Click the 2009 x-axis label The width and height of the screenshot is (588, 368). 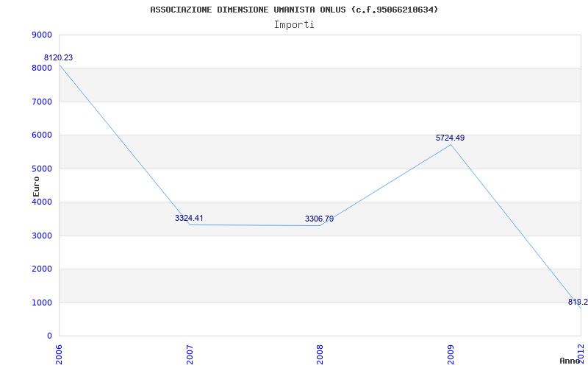[451, 353]
